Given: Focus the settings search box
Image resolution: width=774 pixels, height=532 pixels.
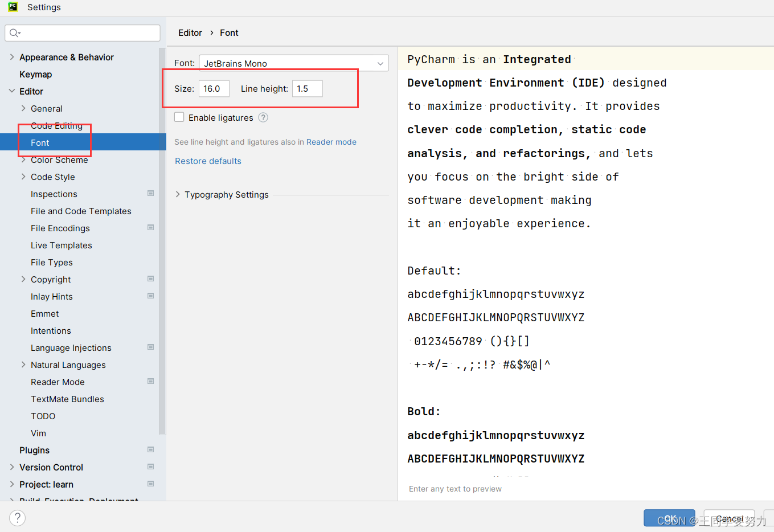Looking at the screenshot, I should (83, 33).
